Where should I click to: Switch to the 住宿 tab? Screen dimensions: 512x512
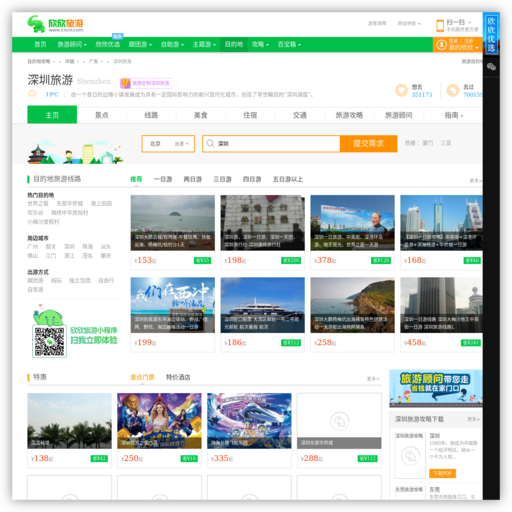250,115
